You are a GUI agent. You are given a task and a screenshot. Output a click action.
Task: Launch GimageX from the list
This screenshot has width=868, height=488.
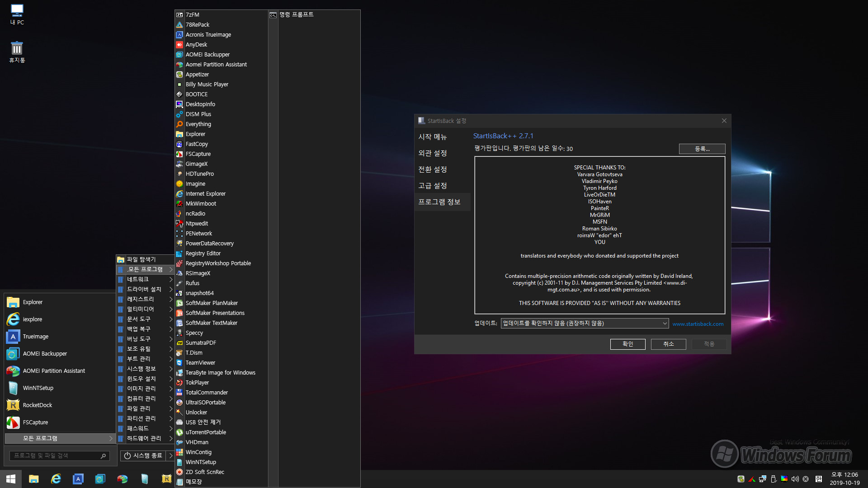coord(222,164)
